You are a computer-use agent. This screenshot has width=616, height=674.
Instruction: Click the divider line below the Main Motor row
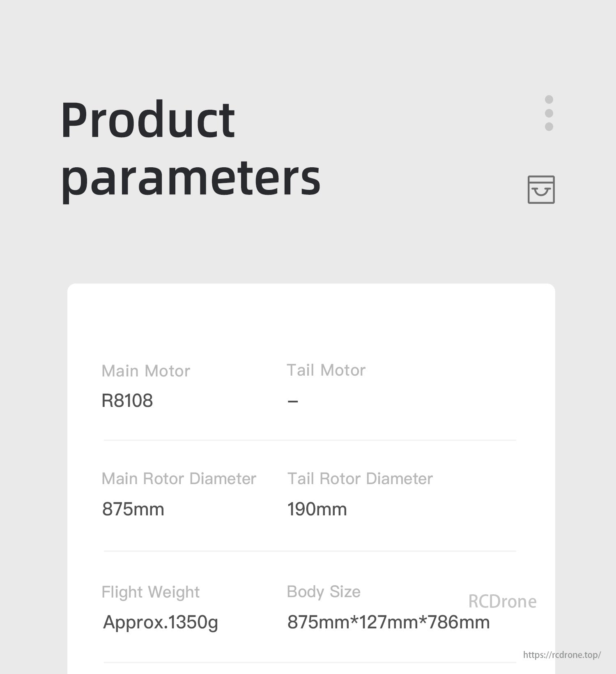(x=310, y=440)
